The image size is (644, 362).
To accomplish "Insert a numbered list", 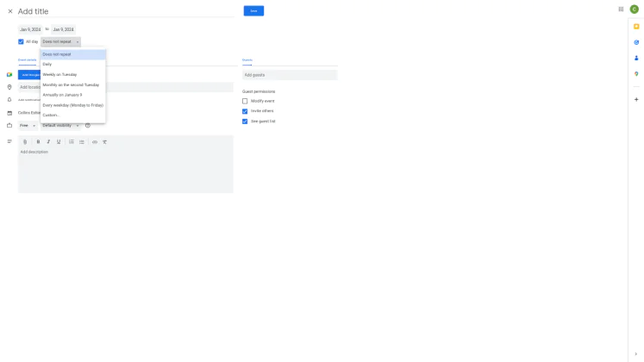I will click(x=72, y=142).
